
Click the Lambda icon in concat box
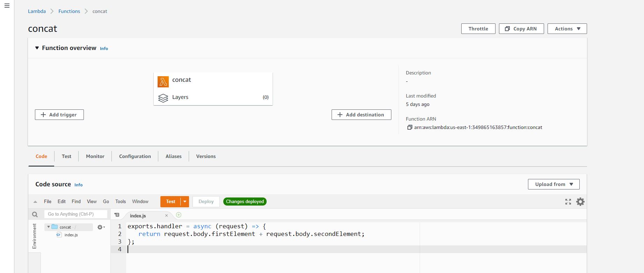click(x=163, y=82)
